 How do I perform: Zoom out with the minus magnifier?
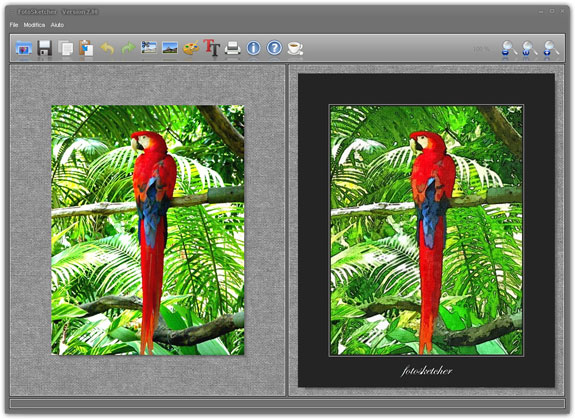pos(509,48)
